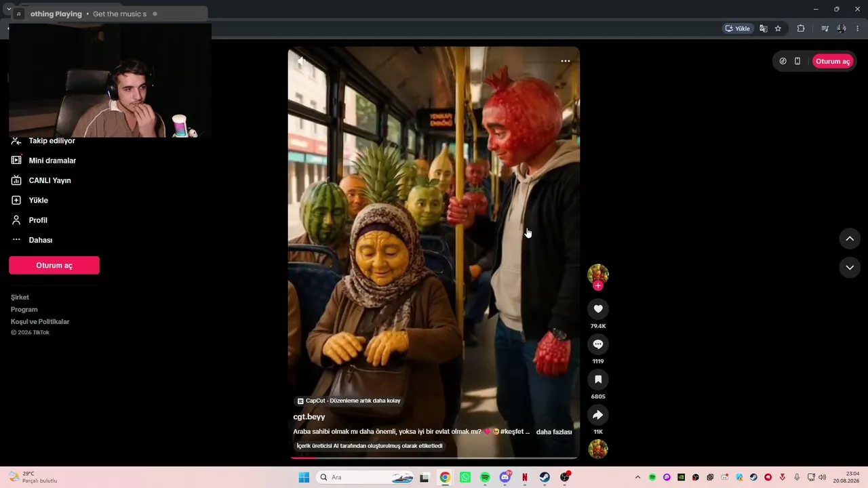Click the 'Nothing Playing' music overlay bar
Screen dimensions: 868x488
pos(111,14)
